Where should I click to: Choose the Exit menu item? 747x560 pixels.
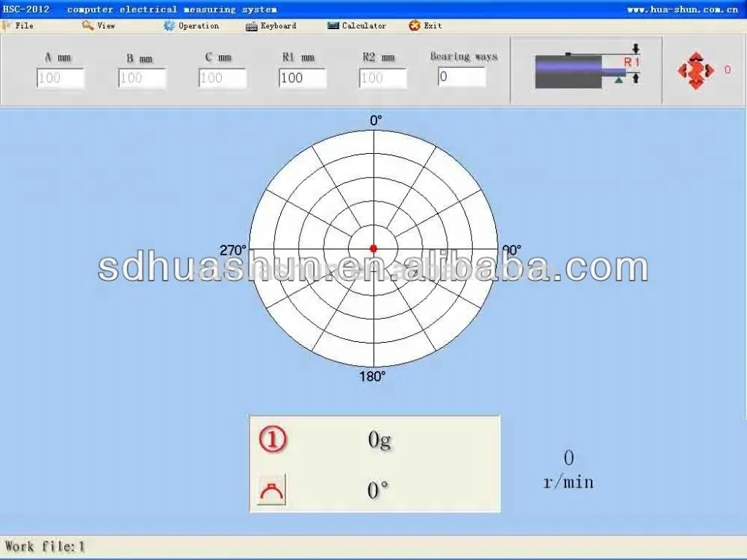tap(433, 25)
